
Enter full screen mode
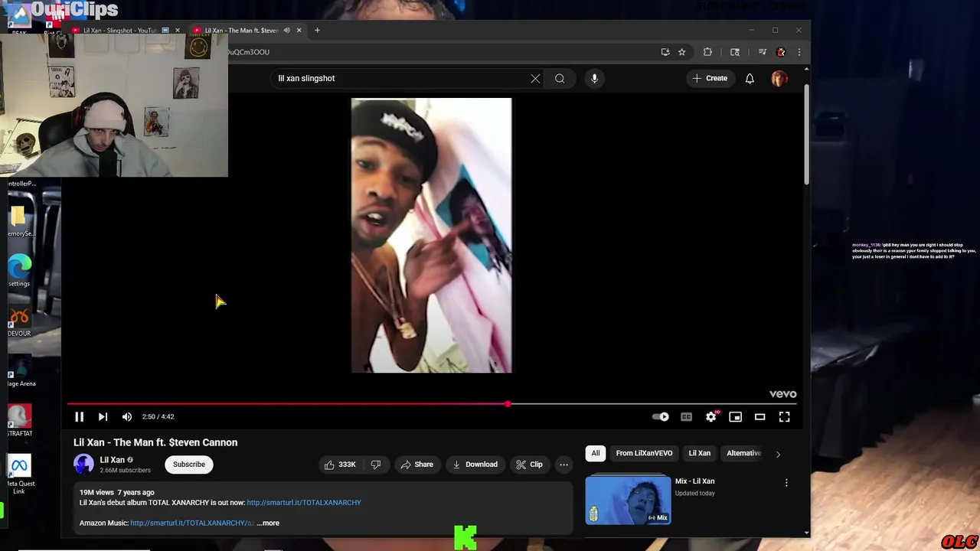pyautogui.click(x=784, y=416)
